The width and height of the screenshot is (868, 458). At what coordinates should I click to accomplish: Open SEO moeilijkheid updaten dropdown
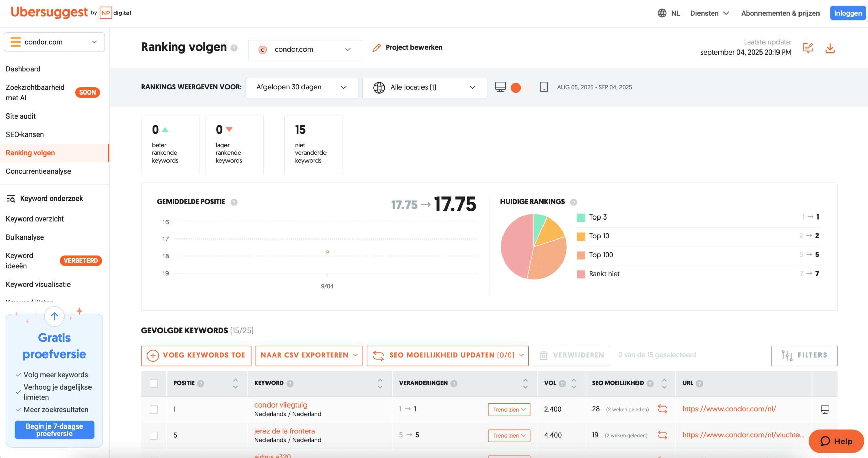[x=447, y=355]
